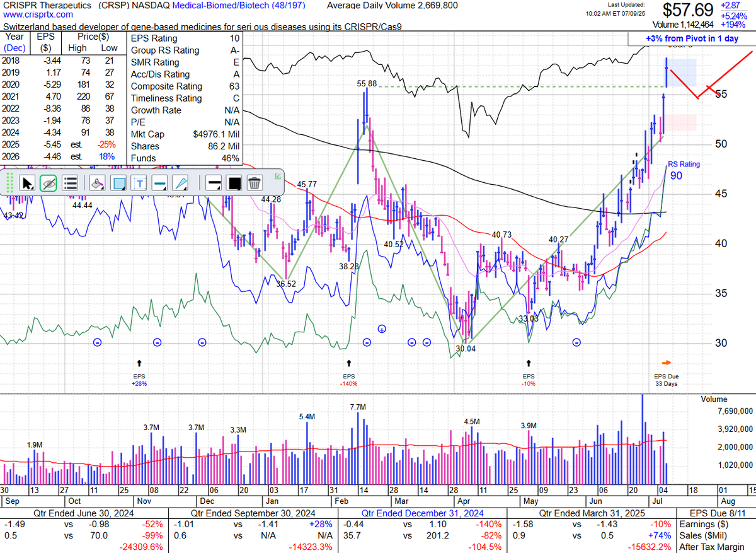Click the Volume 1,142,464 readout
The width and height of the screenshot is (756, 553).
point(683,25)
